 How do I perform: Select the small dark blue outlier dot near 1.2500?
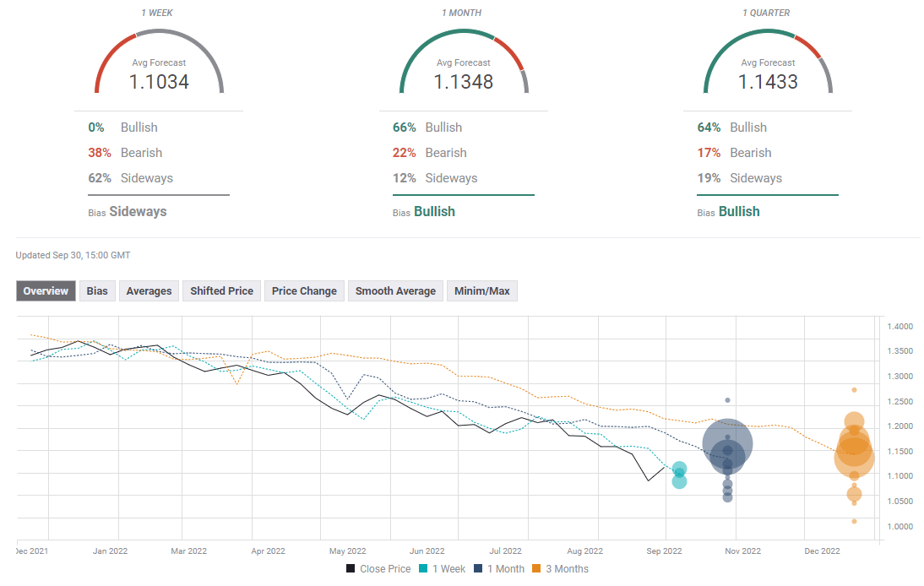coord(727,400)
